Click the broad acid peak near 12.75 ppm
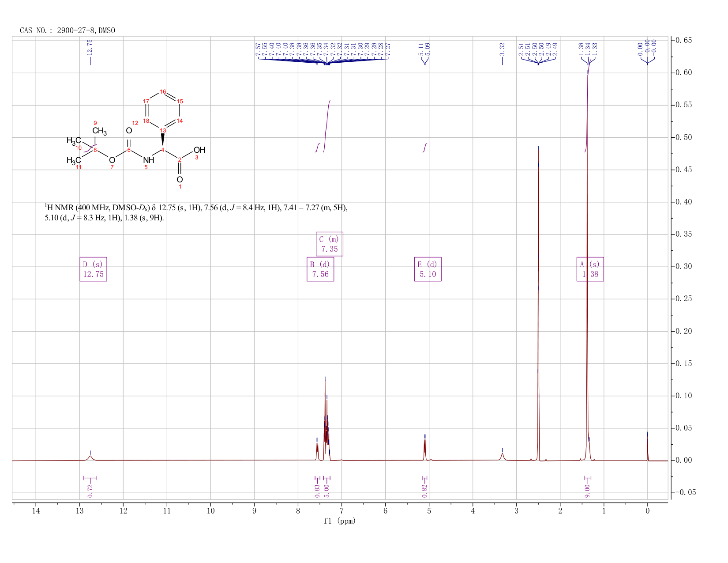The height and width of the screenshot is (563, 728). [90, 457]
